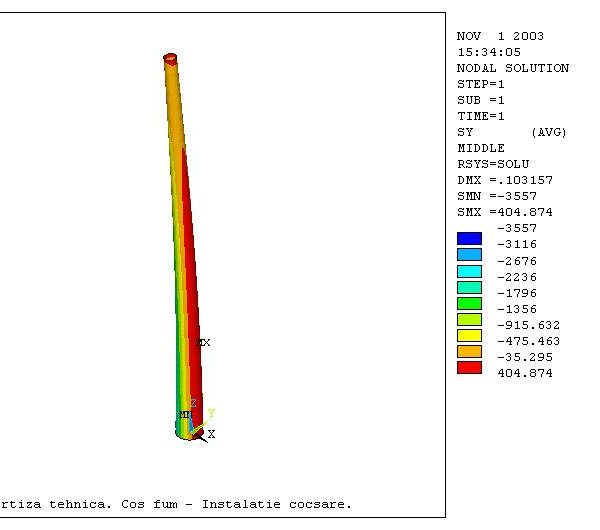Click the NOV 1 2003 date
Image resolution: width=600 pixels, height=530 pixels.
pyautogui.click(x=500, y=36)
